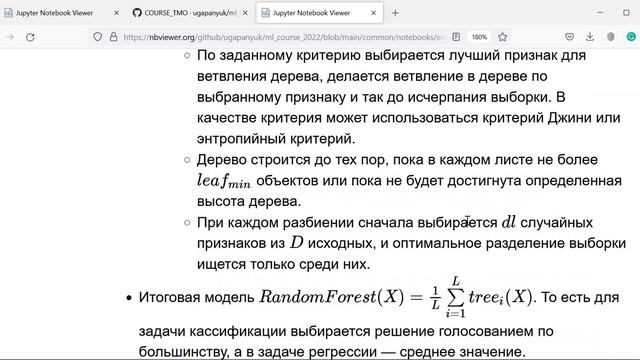Open the downloads panel
Viewport: 640px width, 360px height.
590,37
